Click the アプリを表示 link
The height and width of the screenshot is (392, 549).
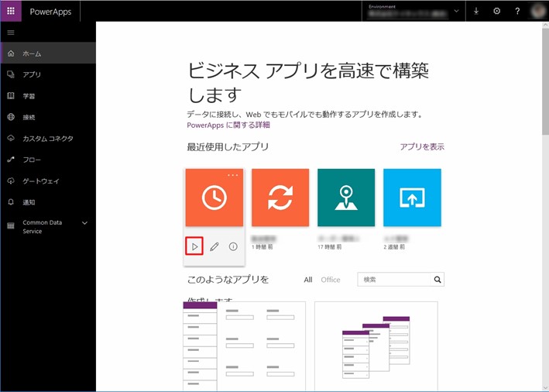(422, 146)
